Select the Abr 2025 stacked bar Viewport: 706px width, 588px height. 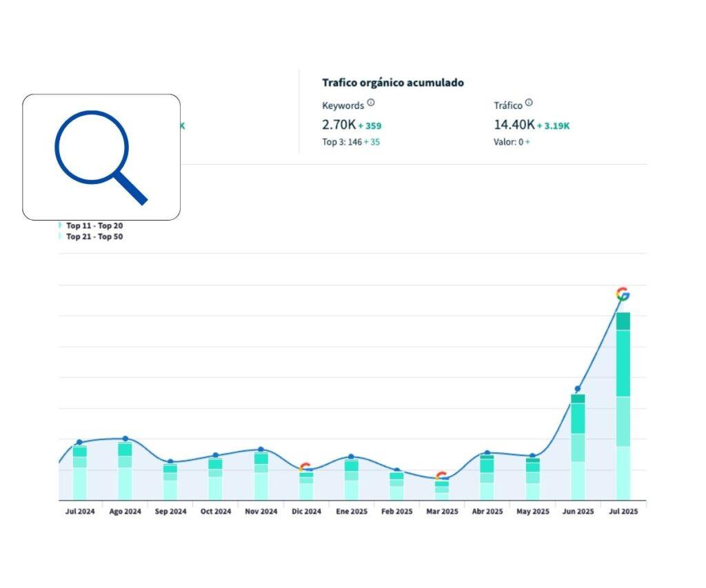click(x=487, y=477)
